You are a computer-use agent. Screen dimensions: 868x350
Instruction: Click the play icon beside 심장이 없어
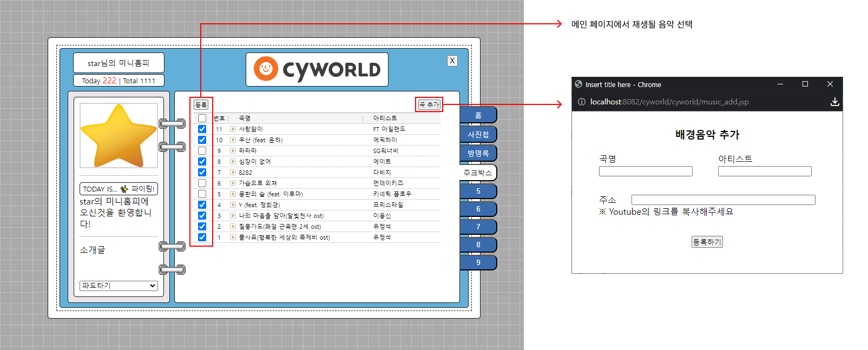coord(233,161)
